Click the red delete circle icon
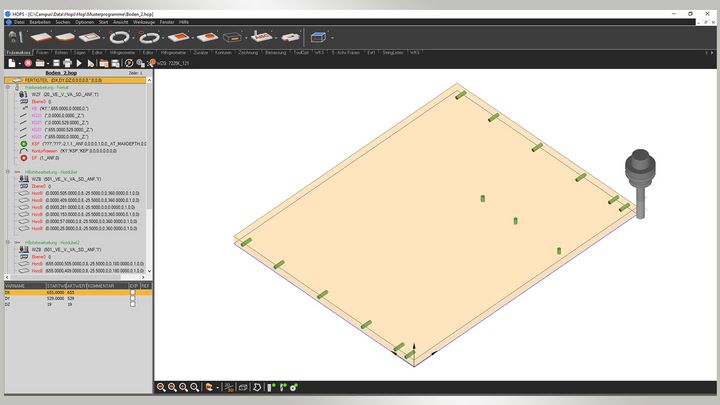This screenshot has height=405, width=720. [28, 63]
